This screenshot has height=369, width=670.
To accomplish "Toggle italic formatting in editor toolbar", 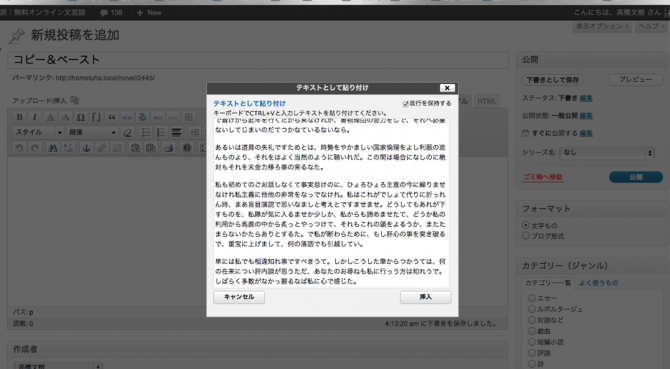I will coord(35,117).
